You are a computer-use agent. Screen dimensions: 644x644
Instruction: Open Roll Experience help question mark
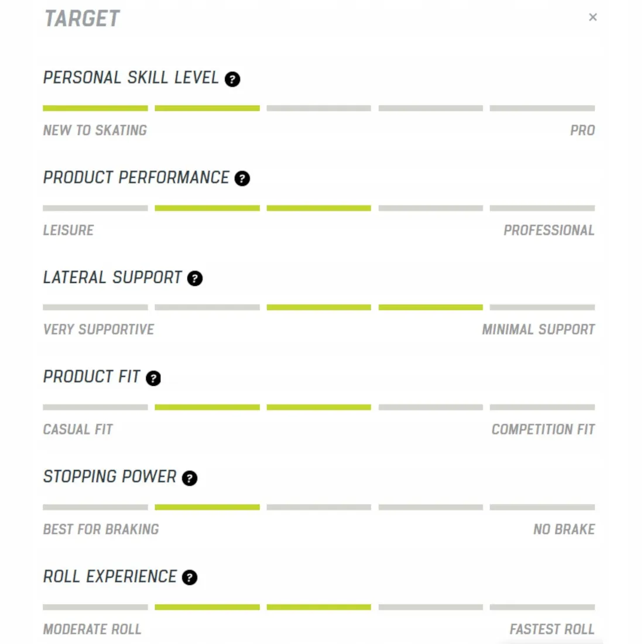[x=190, y=578]
